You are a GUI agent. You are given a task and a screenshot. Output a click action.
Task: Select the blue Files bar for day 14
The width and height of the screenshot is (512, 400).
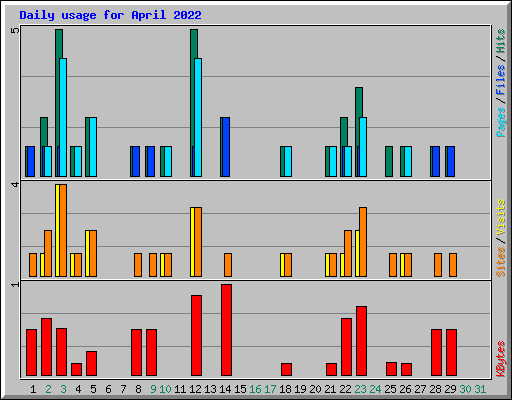coord(226,147)
